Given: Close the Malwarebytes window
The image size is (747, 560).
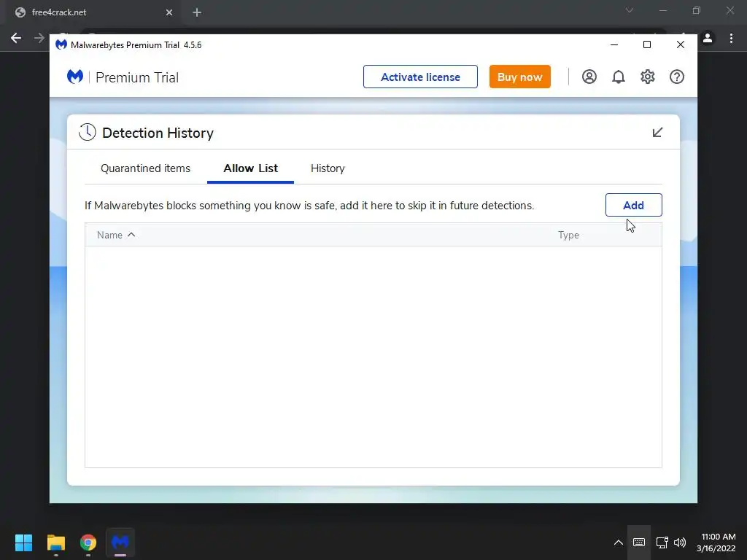Looking at the screenshot, I should (681, 44).
